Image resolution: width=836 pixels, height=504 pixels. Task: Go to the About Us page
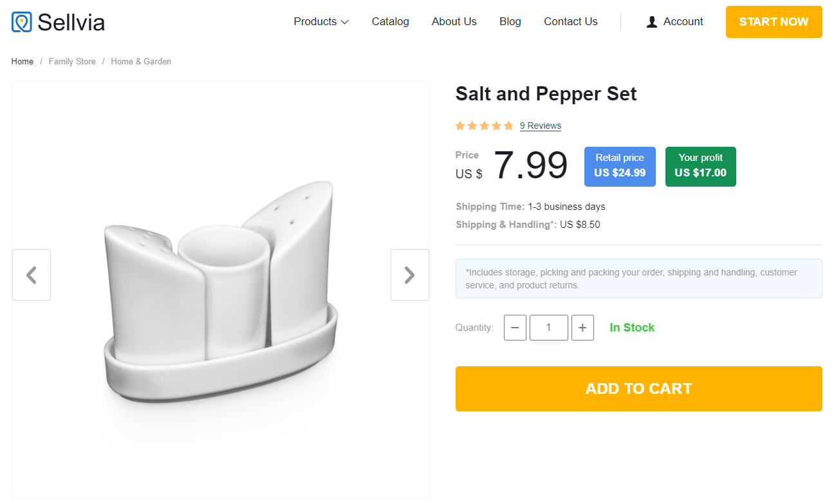pyautogui.click(x=454, y=22)
